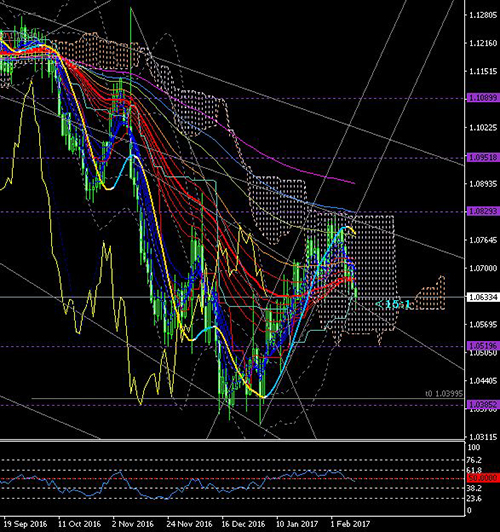Click the red 50.0000 RSI level label
The width and height of the screenshot is (500, 532).
(483, 478)
